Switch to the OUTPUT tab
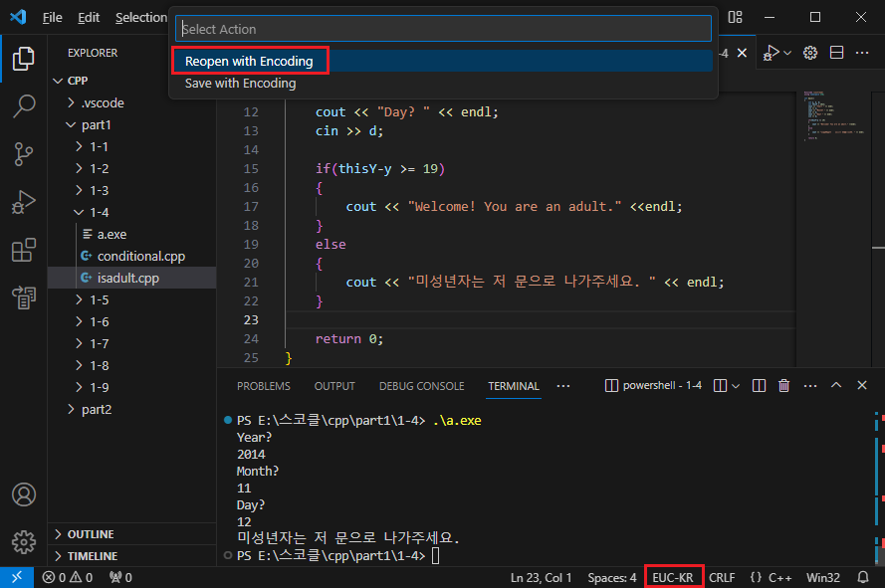Viewport: 885px width, 588px height. pyautogui.click(x=334, y=386)
